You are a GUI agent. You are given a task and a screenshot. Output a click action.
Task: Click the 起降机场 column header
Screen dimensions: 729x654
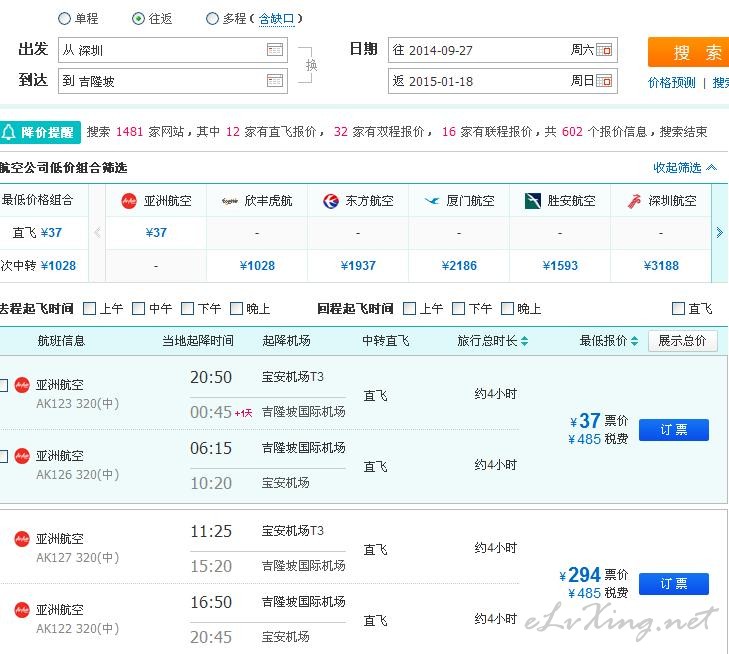coord(286,341)
